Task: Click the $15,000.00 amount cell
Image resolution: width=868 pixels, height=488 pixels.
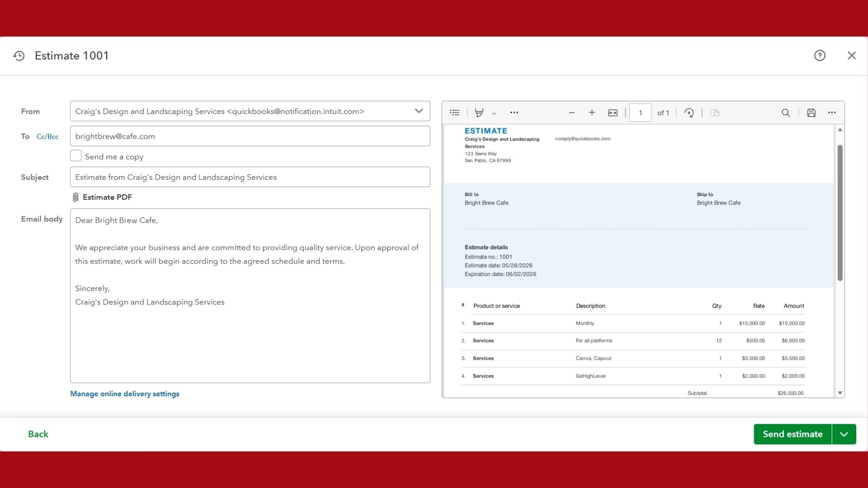Action: [x=792, y=324]
